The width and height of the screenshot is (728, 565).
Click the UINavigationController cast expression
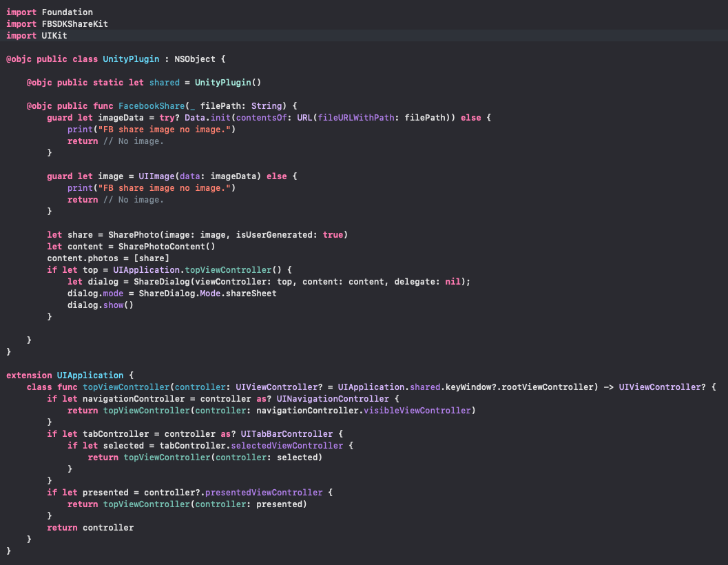point(333,398)
